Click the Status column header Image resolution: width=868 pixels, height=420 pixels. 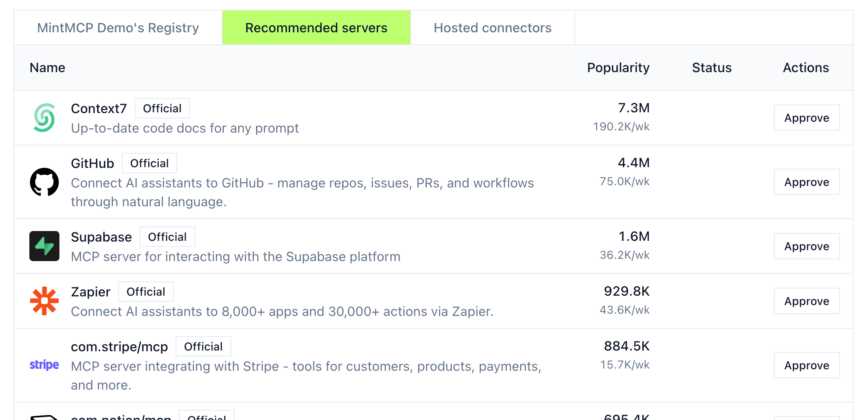[712, 68]
